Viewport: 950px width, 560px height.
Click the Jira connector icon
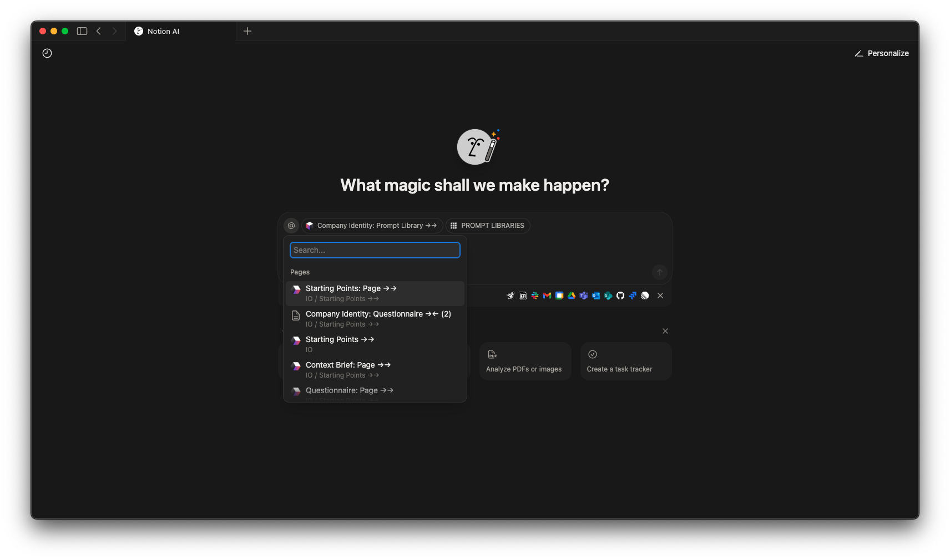coord(633,296)
